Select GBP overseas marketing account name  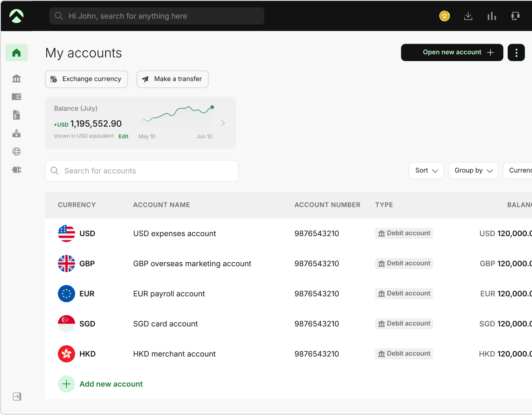click(x=192, y=264)
